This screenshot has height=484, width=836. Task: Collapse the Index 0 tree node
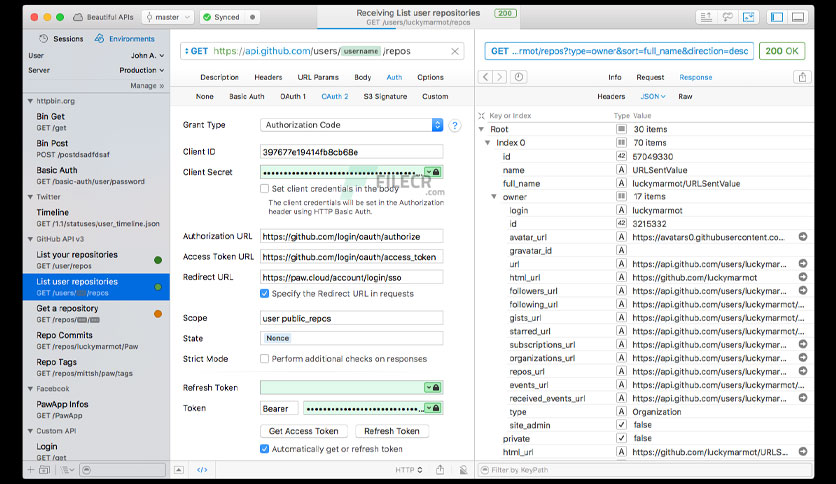[x=487, y=142]
